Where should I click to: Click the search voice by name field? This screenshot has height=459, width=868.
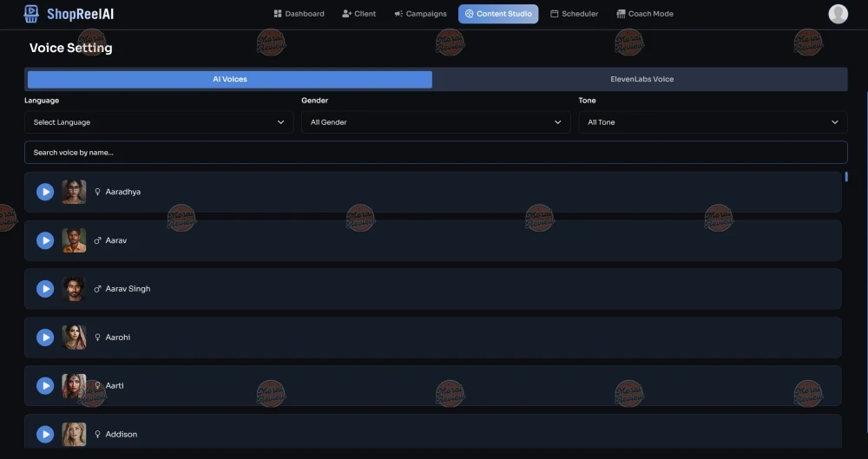[x=436, y=153]
